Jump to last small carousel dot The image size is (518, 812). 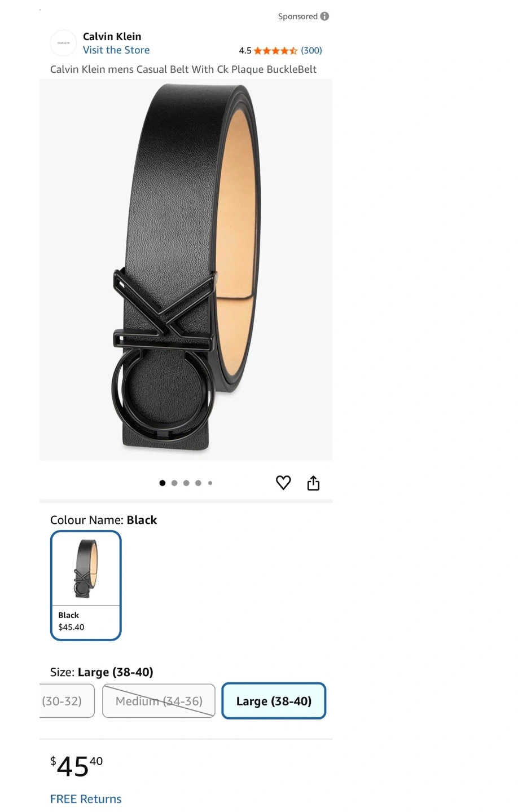pos(210,483)
